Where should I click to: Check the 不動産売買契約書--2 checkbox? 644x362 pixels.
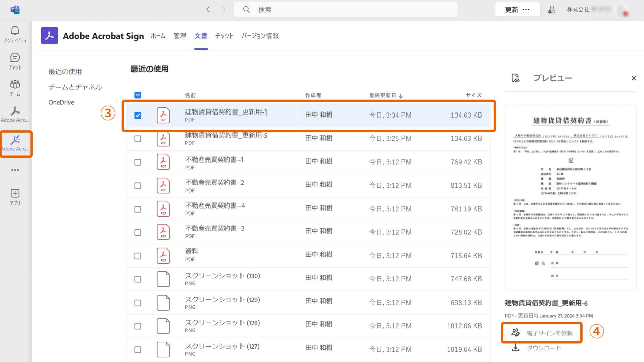coord(138,186)
